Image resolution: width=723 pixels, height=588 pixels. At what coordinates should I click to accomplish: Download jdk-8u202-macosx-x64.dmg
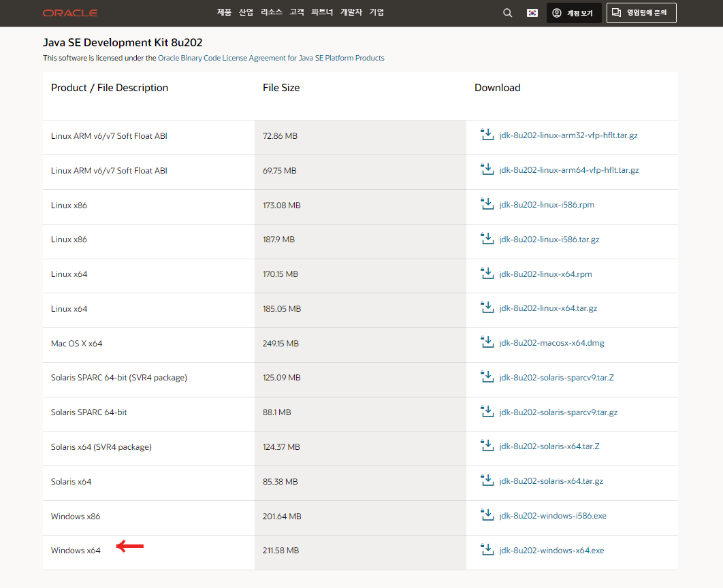pyautogui.click(x=551, y=343)
